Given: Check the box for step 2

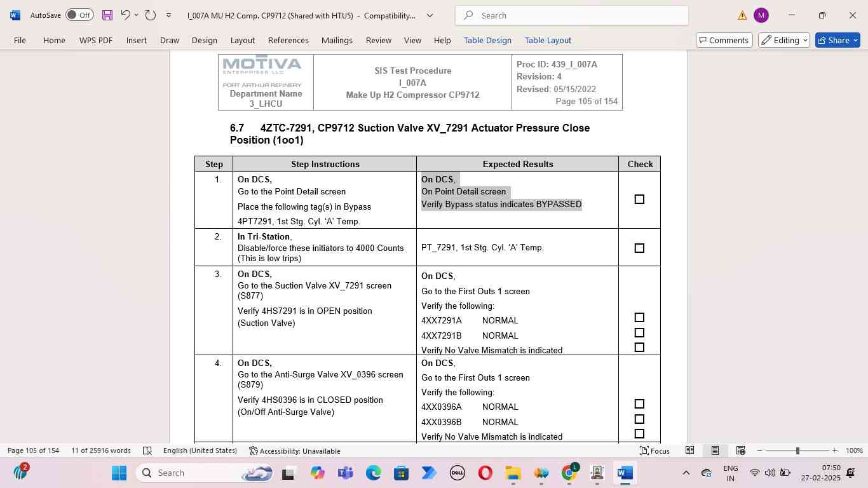Looking at the screenshot, I should click(x=639, y=248).
